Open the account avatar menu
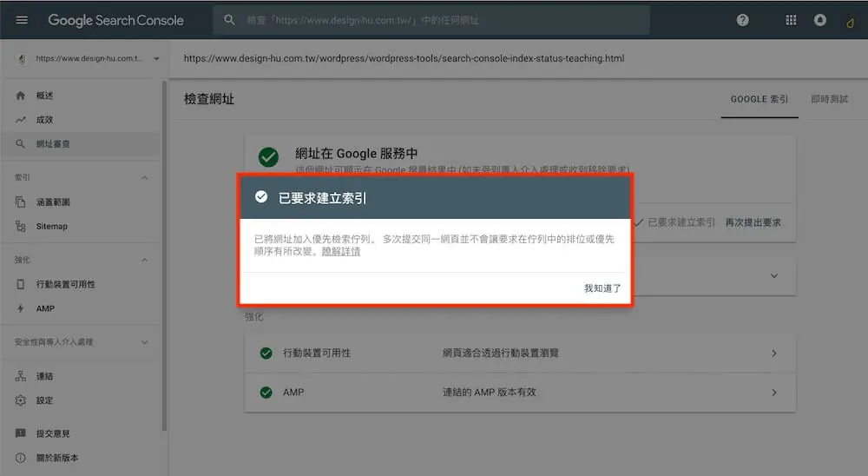This screenshot has height=476, width=868. (x=850, y=23)
